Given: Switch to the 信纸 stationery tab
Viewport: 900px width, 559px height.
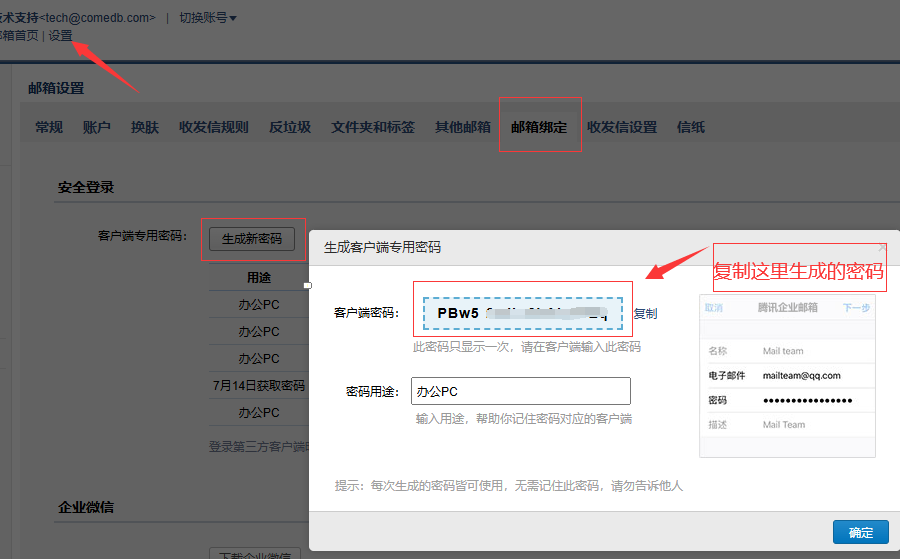Looking at the screenshot, I should coord(691,127).
